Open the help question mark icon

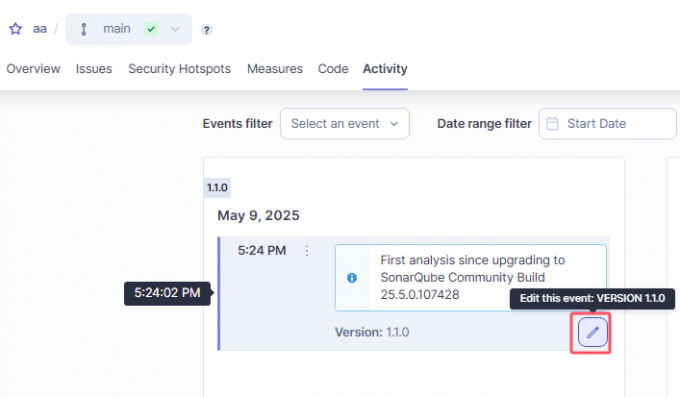(206, 30)
